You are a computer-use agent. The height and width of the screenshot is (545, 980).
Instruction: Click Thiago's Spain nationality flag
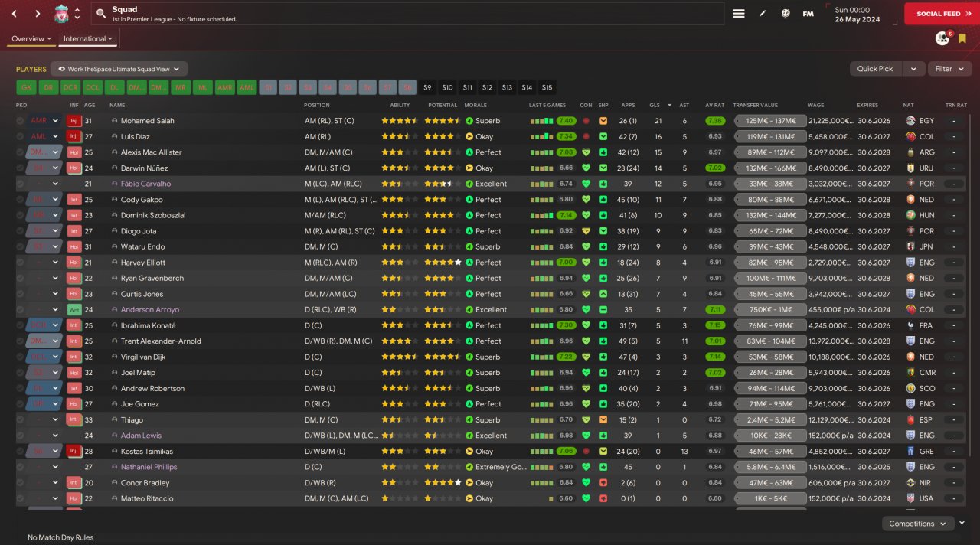[x=910, y=420]
